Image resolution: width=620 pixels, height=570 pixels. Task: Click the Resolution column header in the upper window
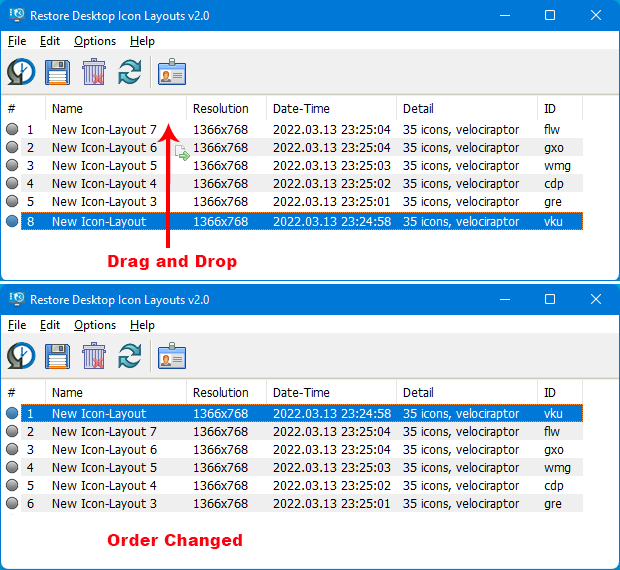pyautogui.click(x=221, y=109)
